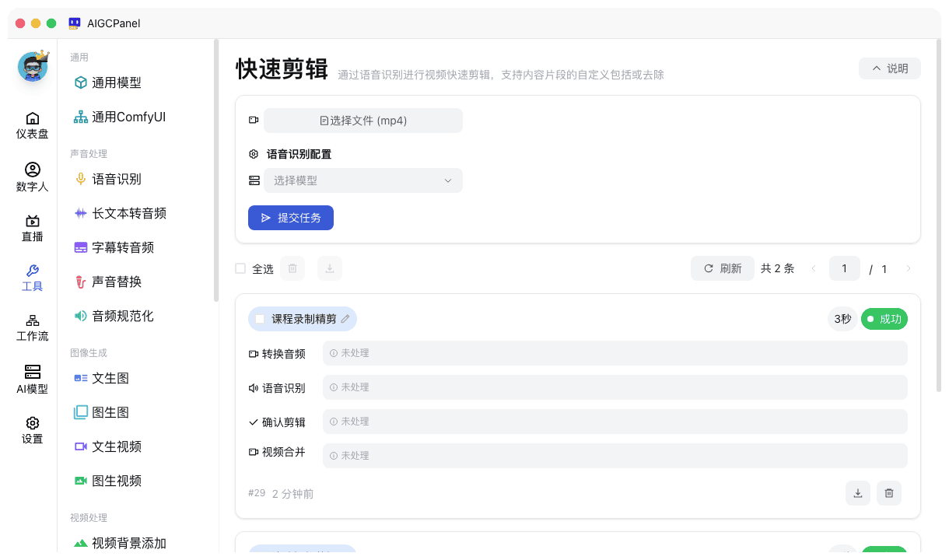Open 音频规范化 in the sidebar
This screenshot has height=560, width=949.
coord(123,316)
